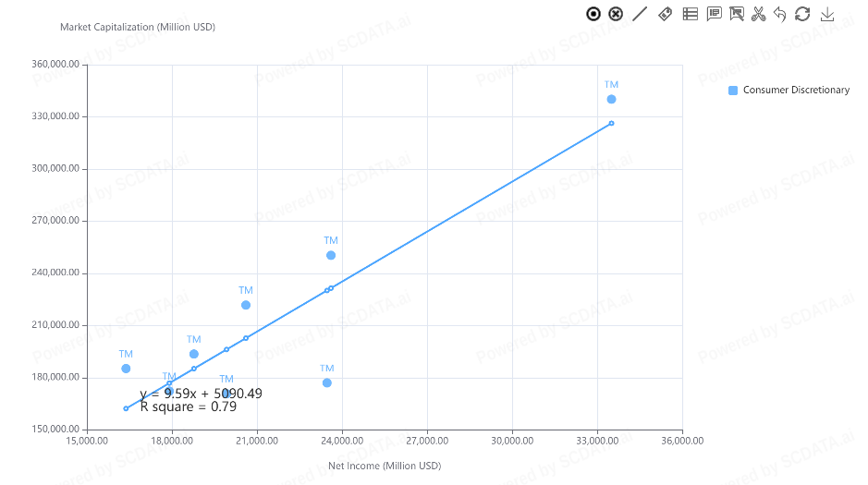The width and height of the screenshot is (868, 485).
Task: Click the leftmost TM scatter point
Action: click(x=126, y=369)
